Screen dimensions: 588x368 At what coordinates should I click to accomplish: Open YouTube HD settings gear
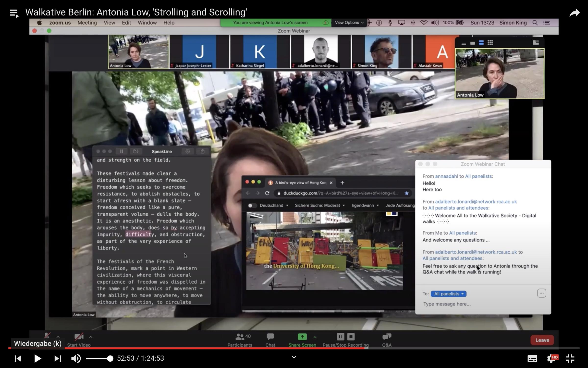click(x=552, y=358)
